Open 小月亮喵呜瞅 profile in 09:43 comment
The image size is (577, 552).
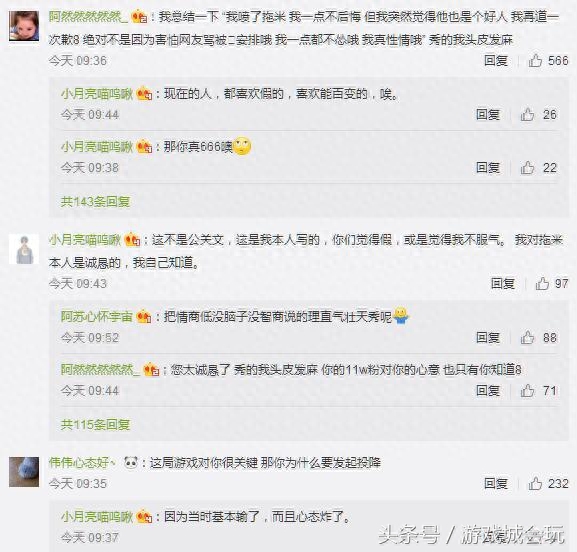(85, 240)
